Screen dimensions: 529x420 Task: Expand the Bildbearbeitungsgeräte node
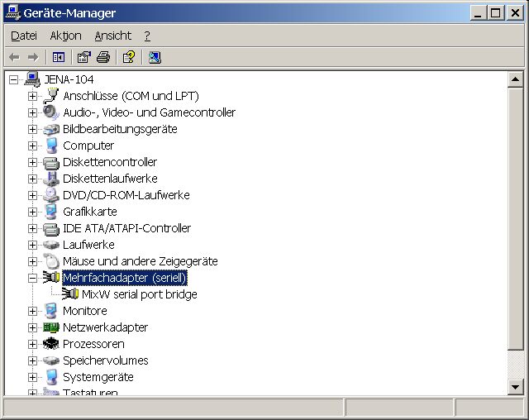tap(32, 129)
